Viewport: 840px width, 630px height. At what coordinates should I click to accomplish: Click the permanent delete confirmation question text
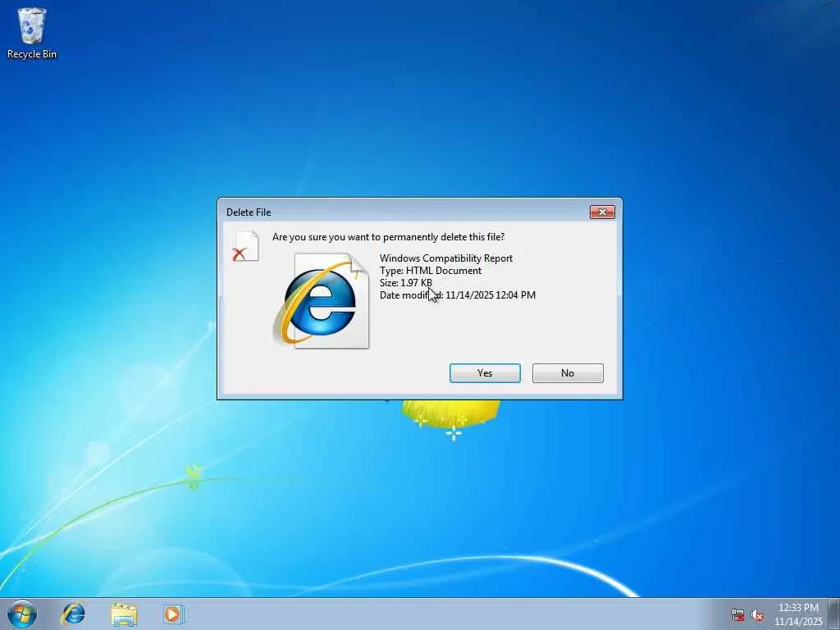tap(388, 237)
